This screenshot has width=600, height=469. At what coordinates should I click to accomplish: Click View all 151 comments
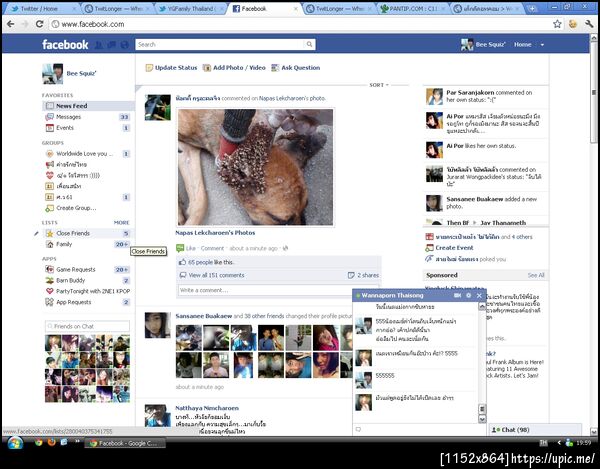coord(216,275)
